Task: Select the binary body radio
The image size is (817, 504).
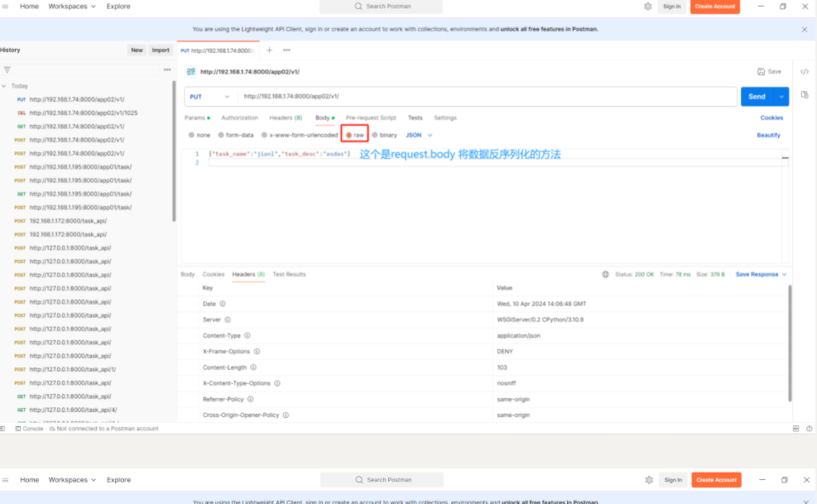Action: (375, 135)
